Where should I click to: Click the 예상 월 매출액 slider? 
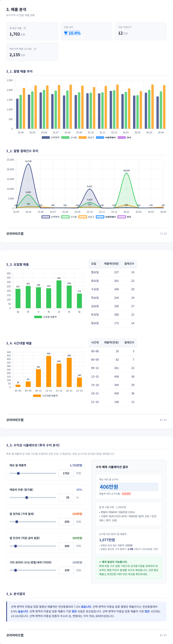pos(33,473)
